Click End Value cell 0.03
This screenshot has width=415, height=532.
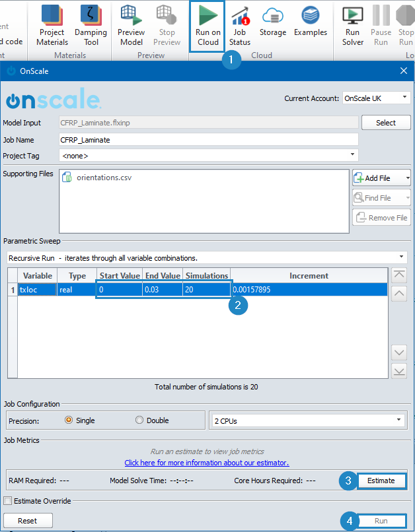point(163,289)
